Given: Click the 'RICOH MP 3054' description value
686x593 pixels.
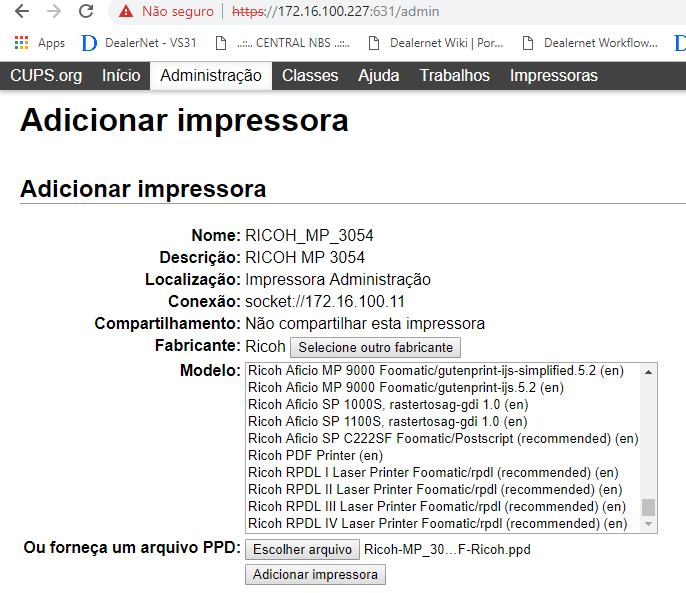Looking at the screenshot, I should pyautogui.click(x=304, y=257).
